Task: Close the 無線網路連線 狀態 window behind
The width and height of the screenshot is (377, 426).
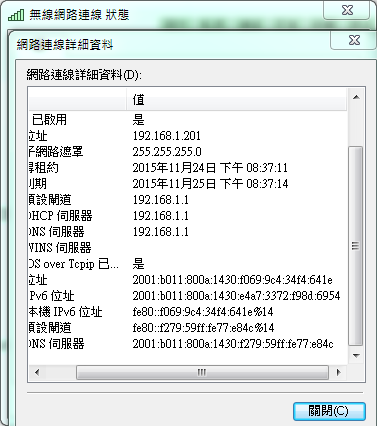Action: [x=347, y=10]
